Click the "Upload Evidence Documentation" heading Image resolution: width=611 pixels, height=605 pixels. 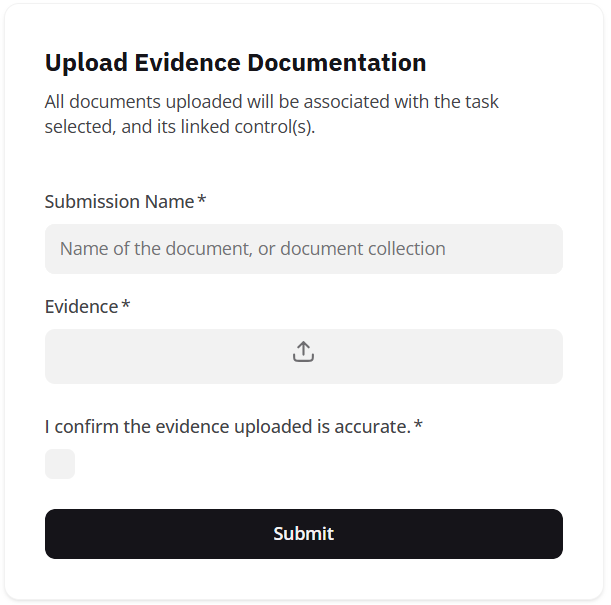point(235,63)
